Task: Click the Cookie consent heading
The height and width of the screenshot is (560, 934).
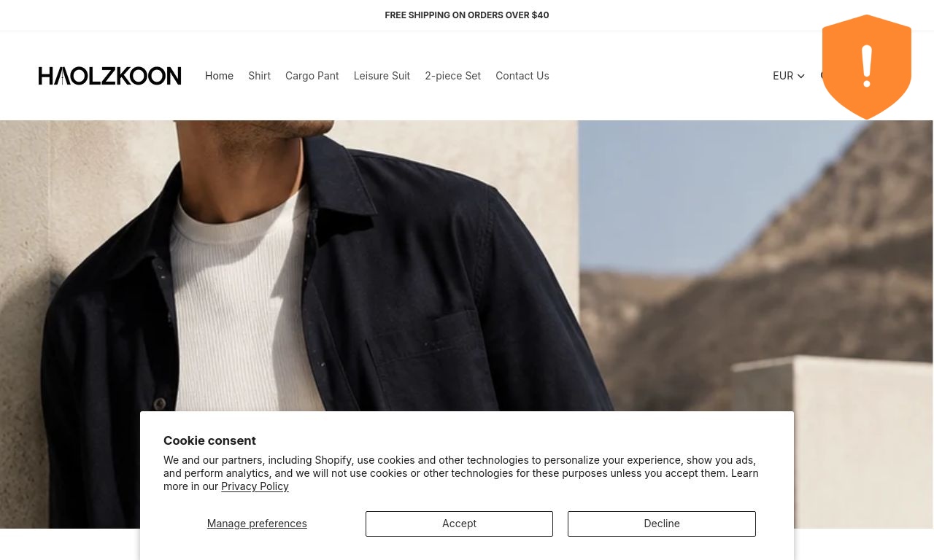Action: click(x=209, y=440)
